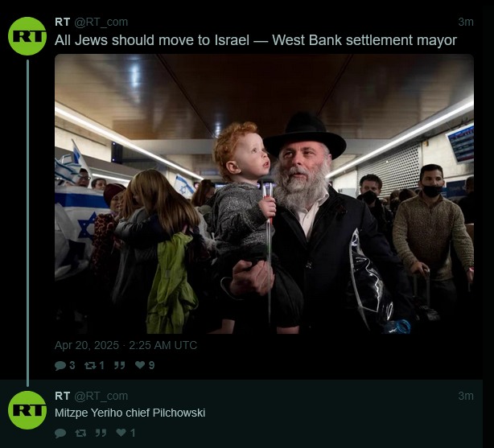This screenshot has width=494, height=448.
Task: Like the reply tweet with 1 heart
Action: point(126,433)
